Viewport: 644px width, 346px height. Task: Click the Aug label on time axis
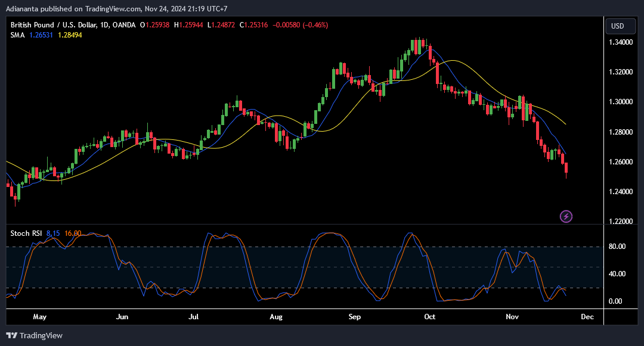pyautogui.click(x=276, y=317)
